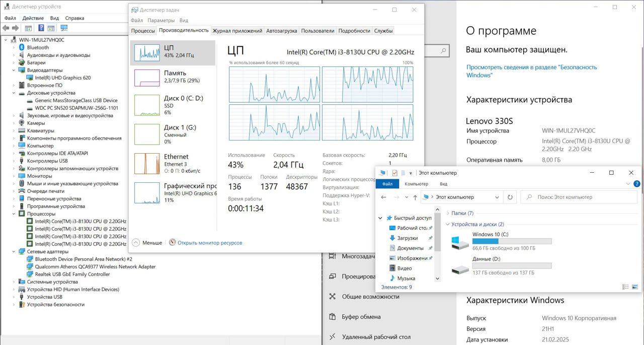
Task: Expand the Bluetooth device category
Action: (14, 48)
